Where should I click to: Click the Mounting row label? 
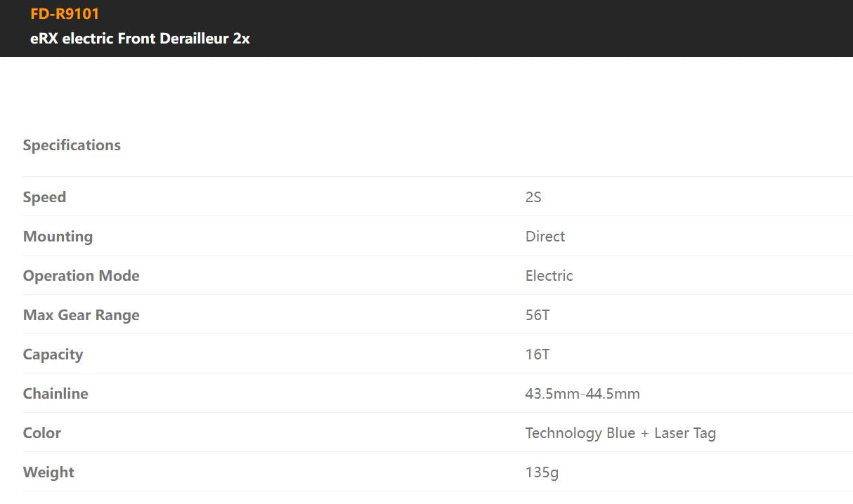(x=58, y=237)
